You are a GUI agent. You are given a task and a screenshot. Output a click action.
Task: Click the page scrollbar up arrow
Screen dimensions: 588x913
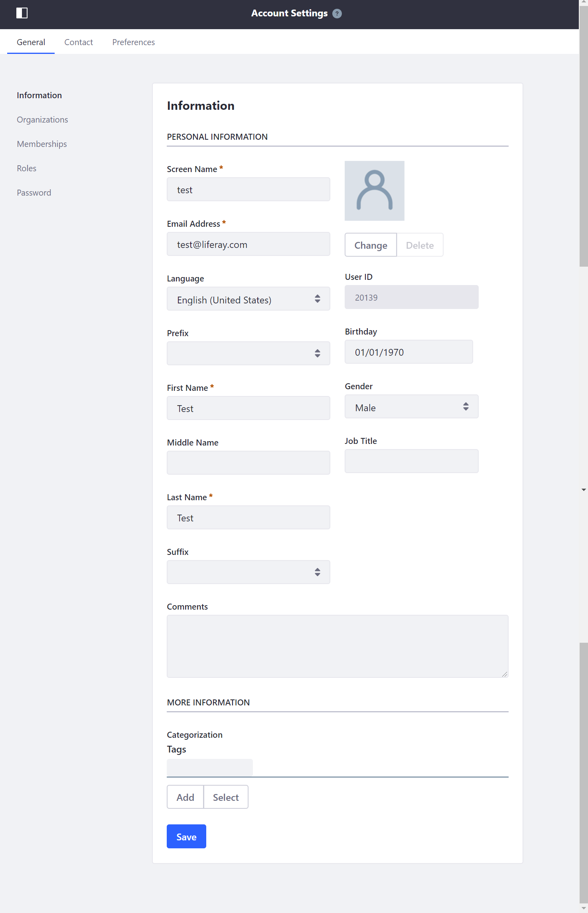point(584,2)
